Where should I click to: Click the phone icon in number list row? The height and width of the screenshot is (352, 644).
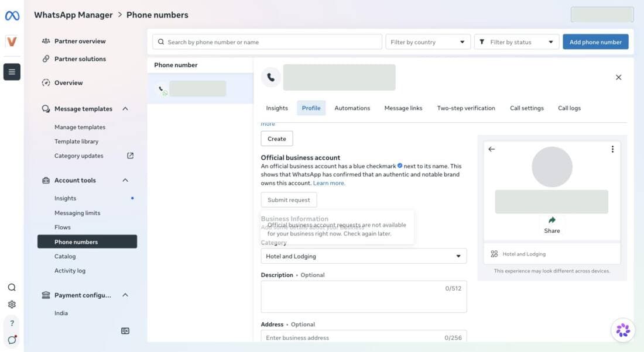[x=161, y=88]
